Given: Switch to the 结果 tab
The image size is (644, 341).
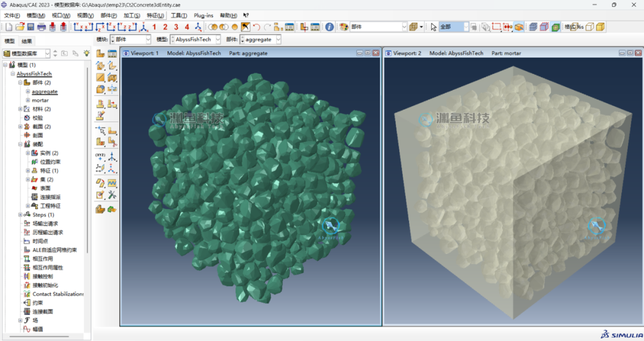Looking at the screenshot, I should point(27,41).
